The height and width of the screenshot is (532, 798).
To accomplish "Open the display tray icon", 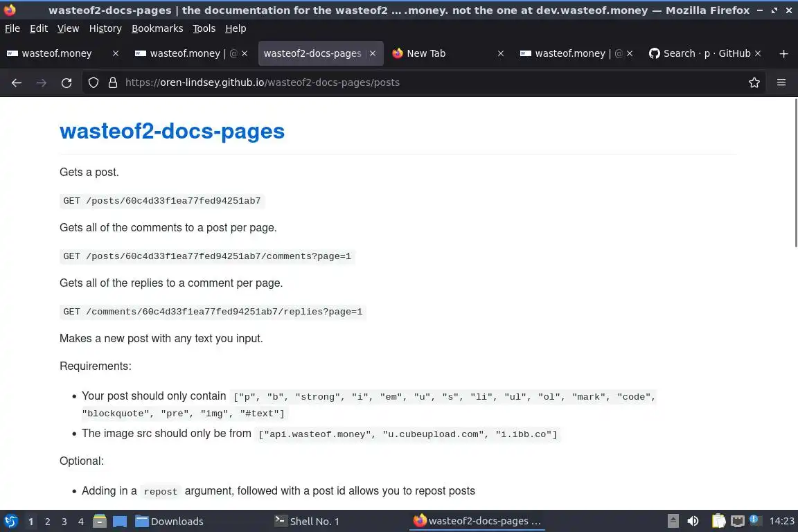I will point(737,521).
